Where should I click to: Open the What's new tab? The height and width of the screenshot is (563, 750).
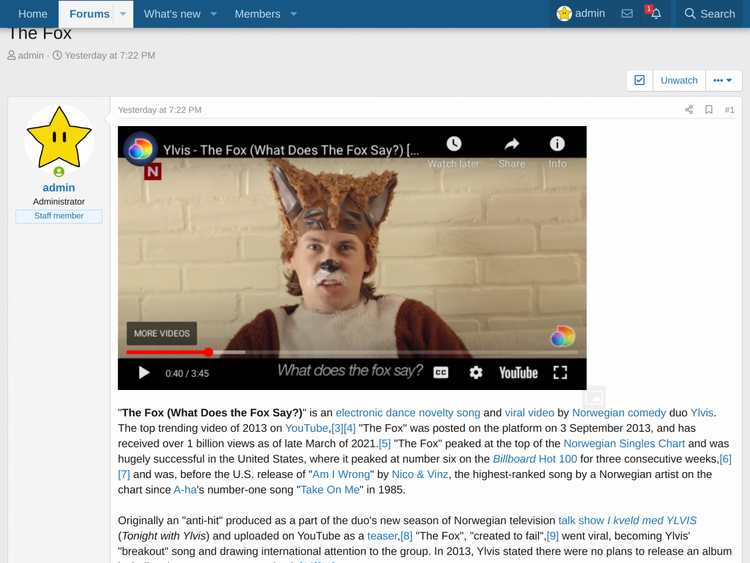click(172, 14)
